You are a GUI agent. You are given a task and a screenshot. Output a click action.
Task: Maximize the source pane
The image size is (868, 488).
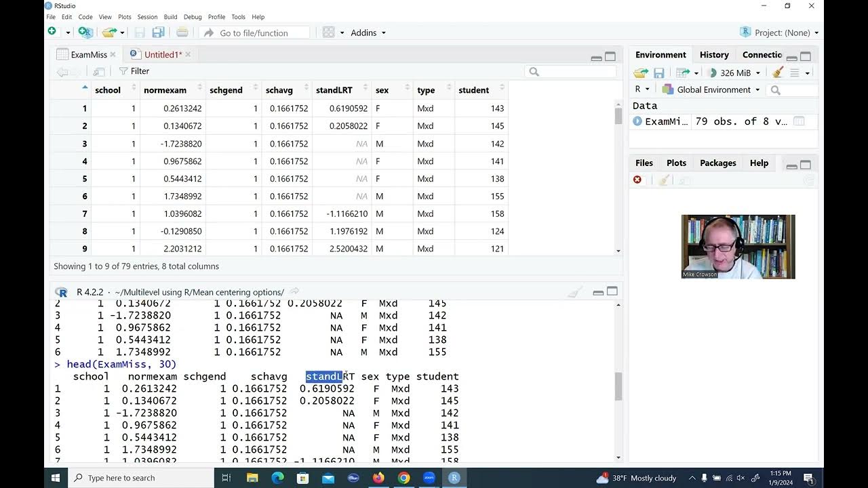tap(610, 56)
